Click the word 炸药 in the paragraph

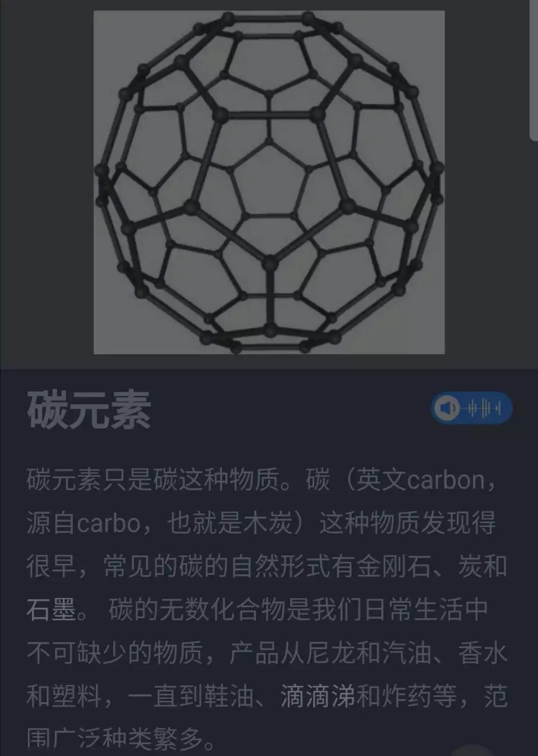click(406, 696)
